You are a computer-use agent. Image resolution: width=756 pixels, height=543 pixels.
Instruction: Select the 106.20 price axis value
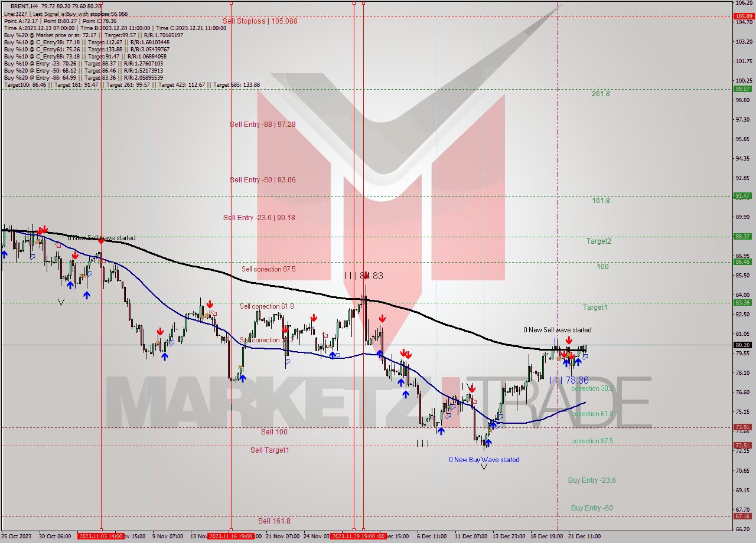click(743, 3)
